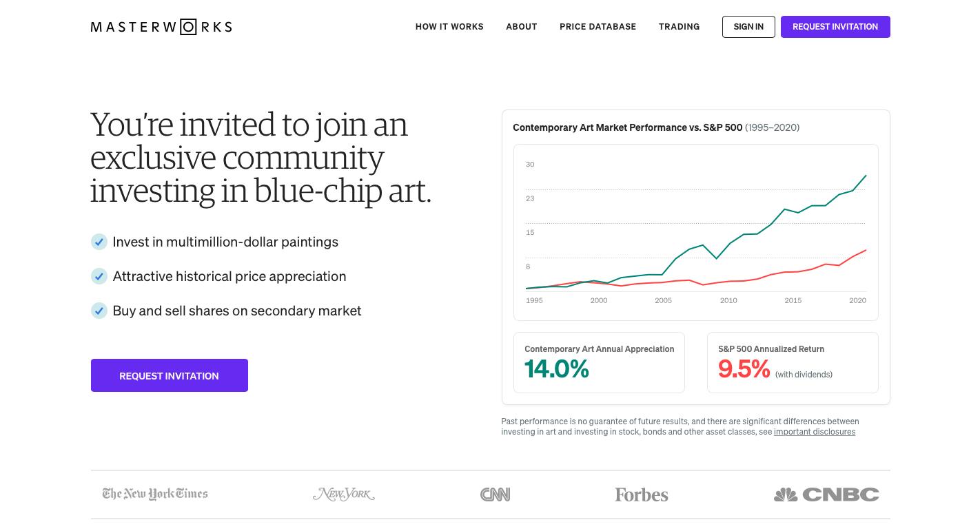Screen dimensions: 980x531
Task: Click checkmark beside historical price appreciation
Action: point(99,276)
